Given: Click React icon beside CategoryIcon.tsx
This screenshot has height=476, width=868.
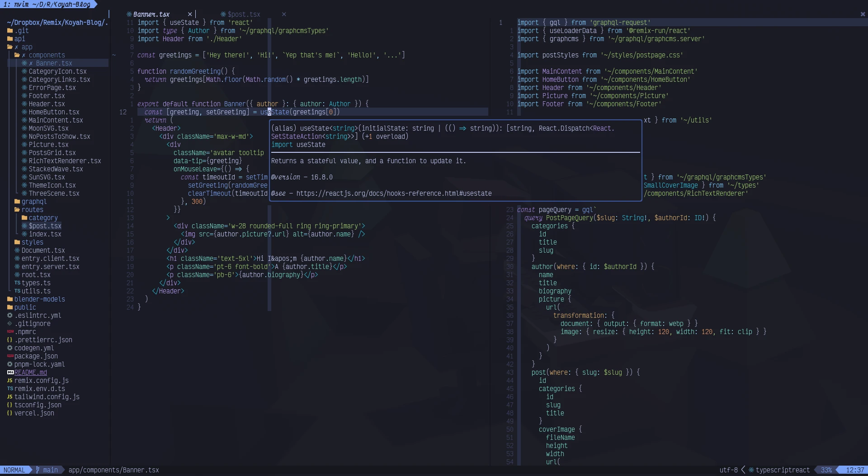Looking at the screenshot, I should point(24,71).
